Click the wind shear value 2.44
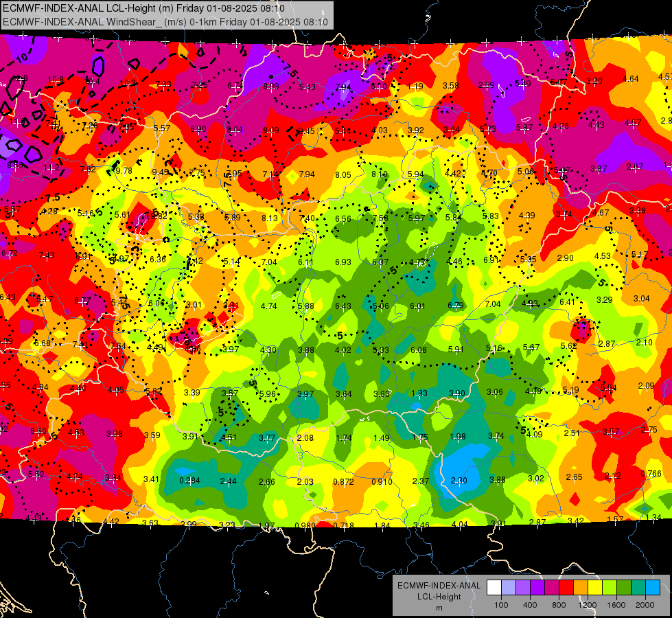Image resolution: width=672 pixels, height=618 pixels. pyautogui.click(x=228, y=481)
